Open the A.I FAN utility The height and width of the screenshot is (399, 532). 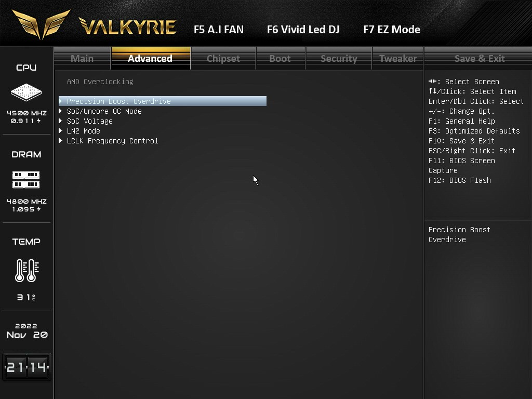coord(218,30)
